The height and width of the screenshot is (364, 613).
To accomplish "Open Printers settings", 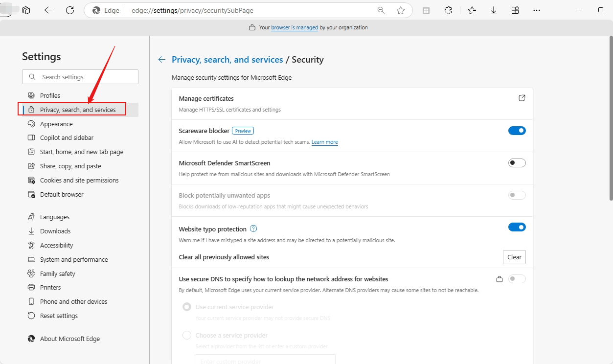I will click(80, 288).
